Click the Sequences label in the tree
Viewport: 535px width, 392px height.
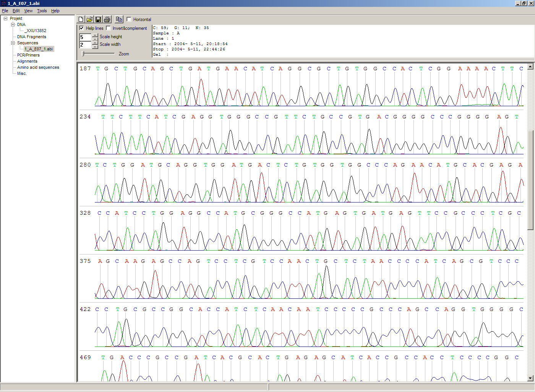pyautogui.click(x=28, y=43)
